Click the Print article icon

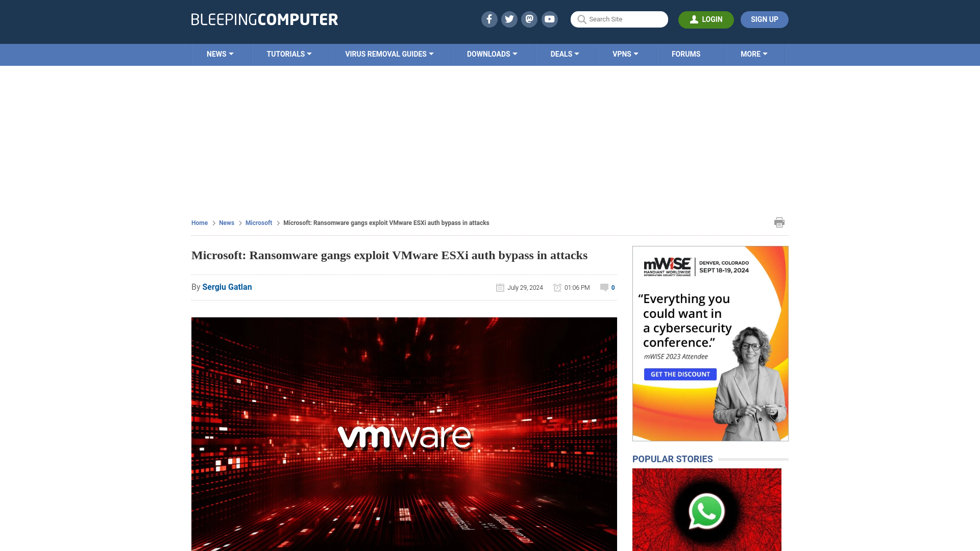coord(779,222)
